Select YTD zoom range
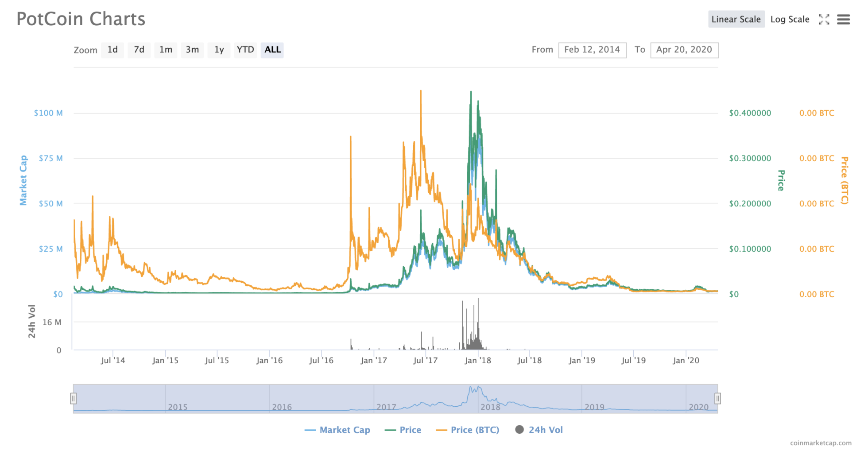Screen dimensions: 868x451 click(x=245, y=50)
